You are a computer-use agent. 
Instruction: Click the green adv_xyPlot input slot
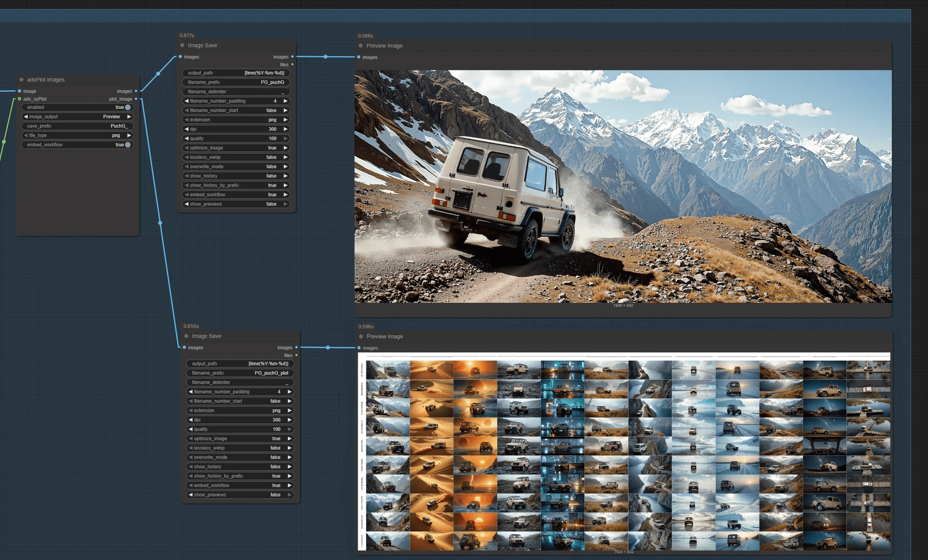point(19,99)
